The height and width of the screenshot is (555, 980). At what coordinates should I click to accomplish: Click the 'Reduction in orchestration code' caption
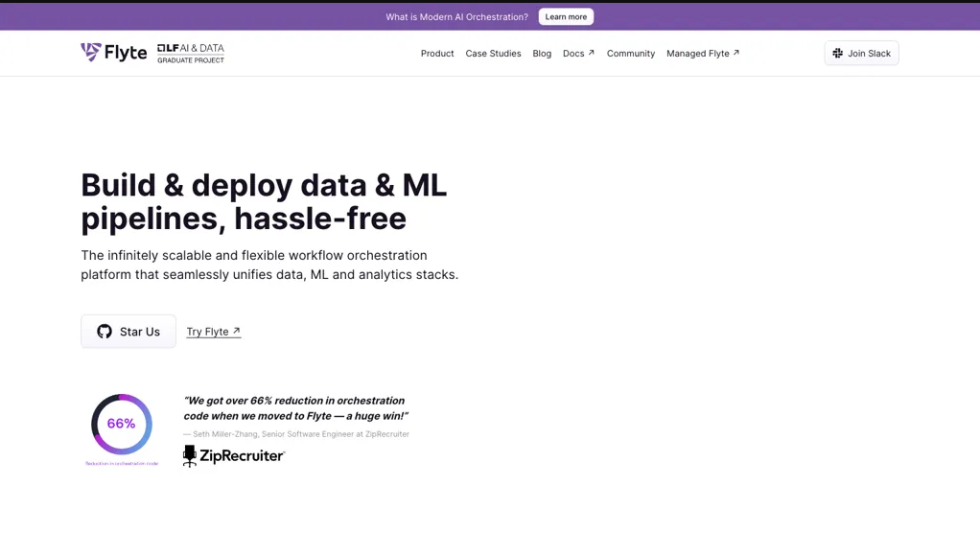[122, 464]
